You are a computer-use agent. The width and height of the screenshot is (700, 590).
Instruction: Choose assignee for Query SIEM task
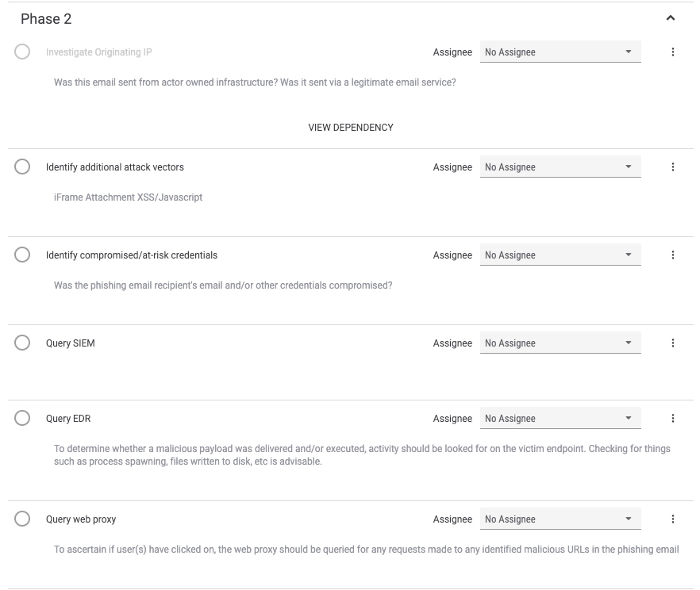pyautogui.click(x=560, y=343)
